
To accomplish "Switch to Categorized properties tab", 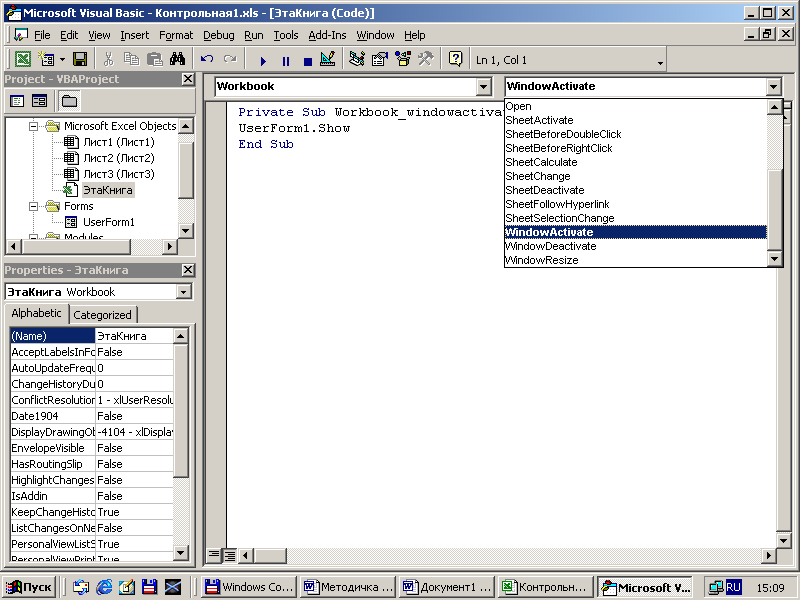I will point(103,315).
